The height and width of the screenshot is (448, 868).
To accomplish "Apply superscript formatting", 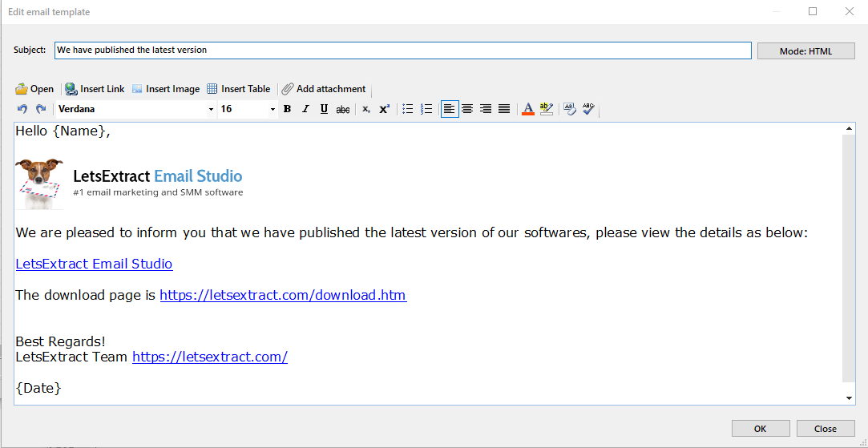I will (384, 109).
